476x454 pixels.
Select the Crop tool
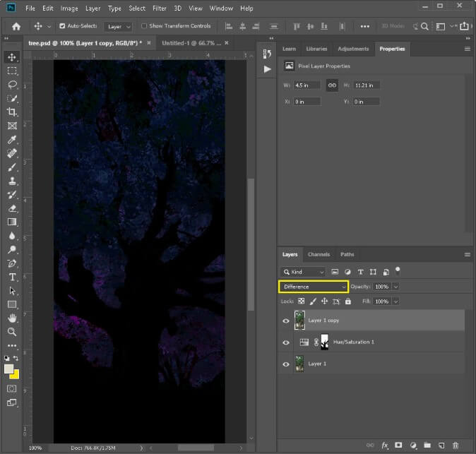pyautogui.click(x=12, y=112)
